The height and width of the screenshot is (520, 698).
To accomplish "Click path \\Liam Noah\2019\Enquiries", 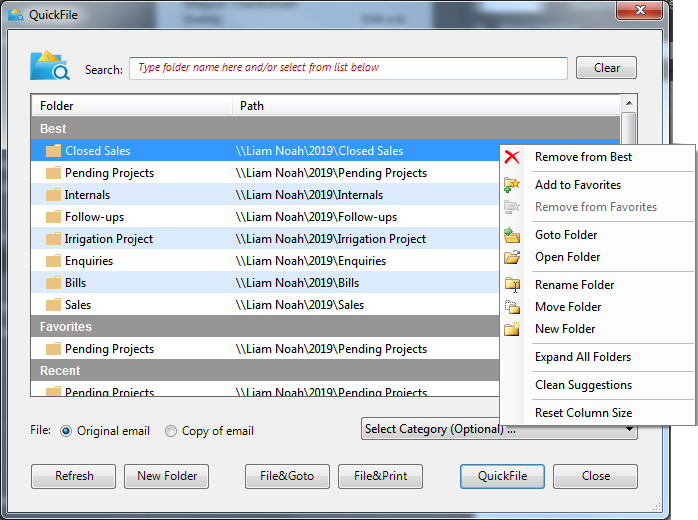I will (311, 261).
